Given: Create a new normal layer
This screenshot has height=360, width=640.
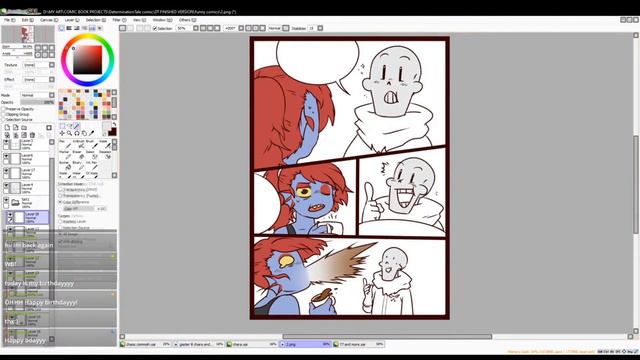Looking at the screenshot, I should coord(7,127).
